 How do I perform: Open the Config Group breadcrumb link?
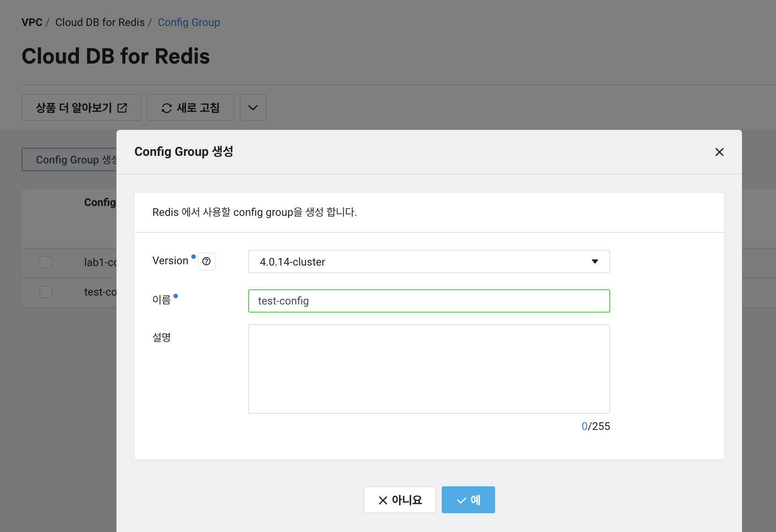189,22
